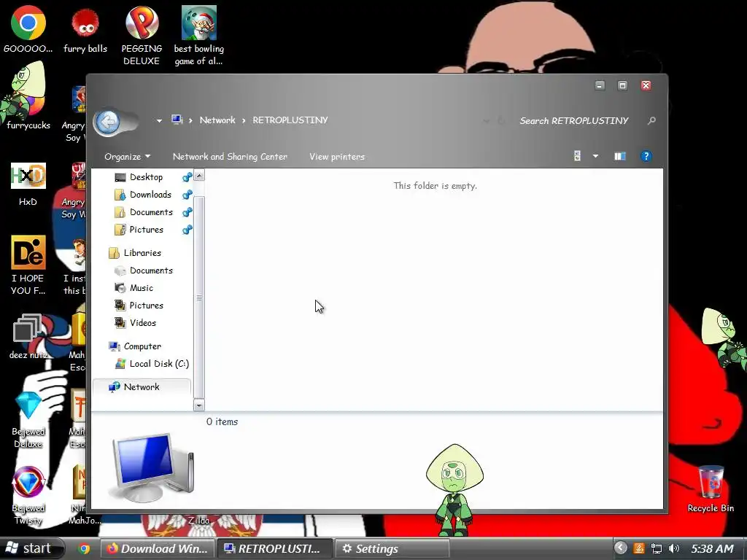Open the start menu
Image resolution: width=747 pixels, height=560 pixels.
click(31, 548)
